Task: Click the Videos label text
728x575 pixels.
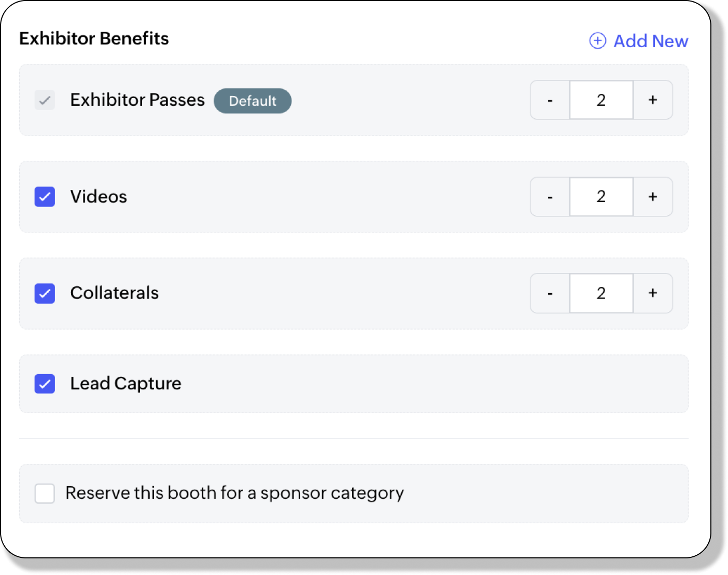Action: (x=99, y=197)
